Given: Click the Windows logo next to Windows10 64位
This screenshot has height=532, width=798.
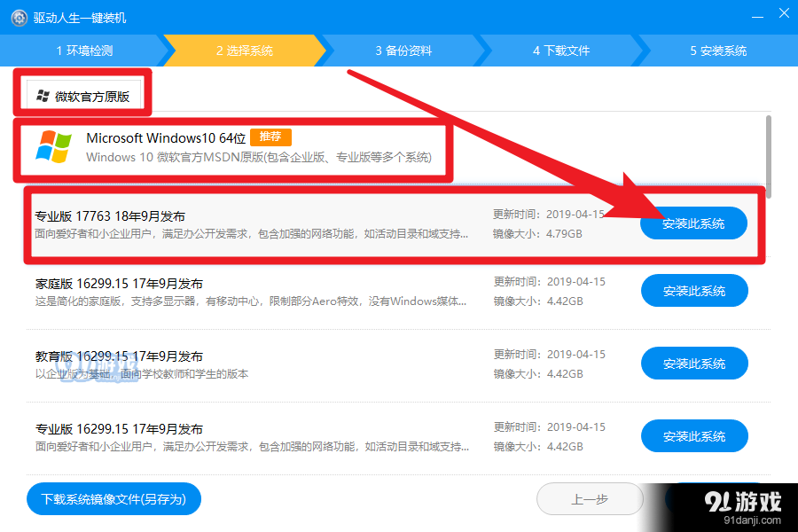Looking at the screenshot, I should (53, 146).
